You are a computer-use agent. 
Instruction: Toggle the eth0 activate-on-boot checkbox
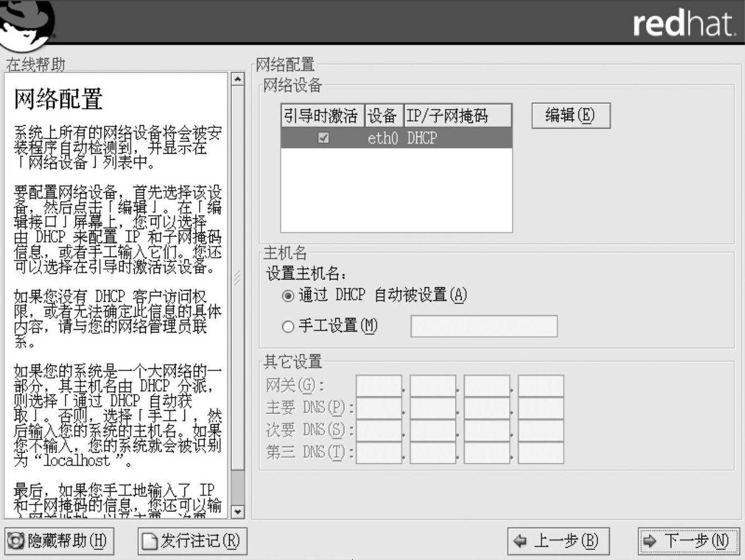pyautogui.click(x=323, y=137)
